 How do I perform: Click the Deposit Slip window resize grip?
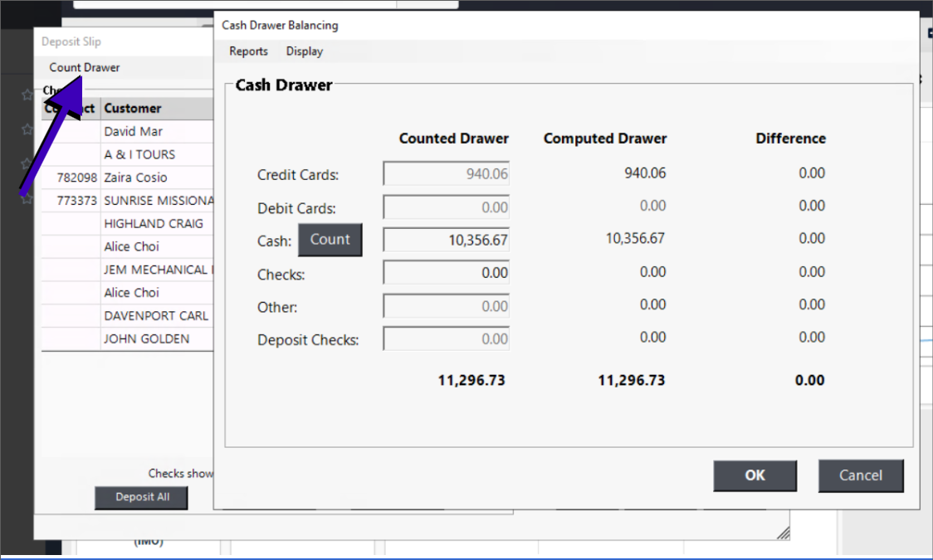[783, 533]
